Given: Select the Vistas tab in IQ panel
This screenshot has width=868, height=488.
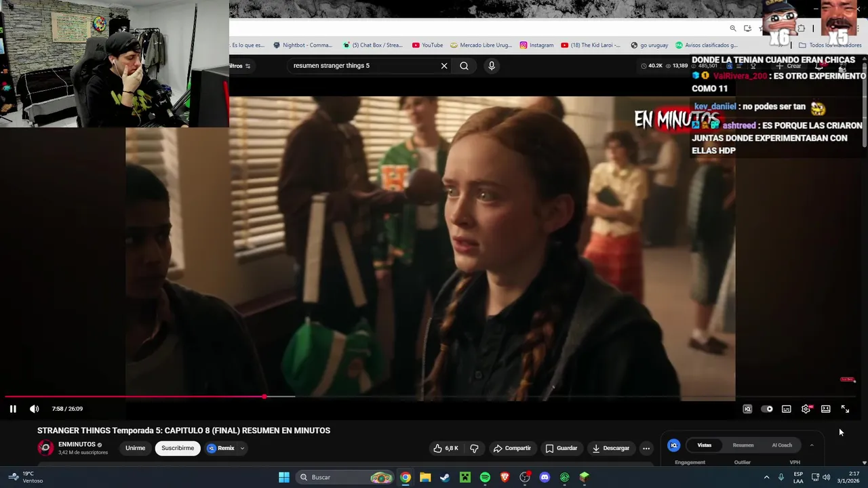Looking at the screenshot, I should tap(705, 445).
